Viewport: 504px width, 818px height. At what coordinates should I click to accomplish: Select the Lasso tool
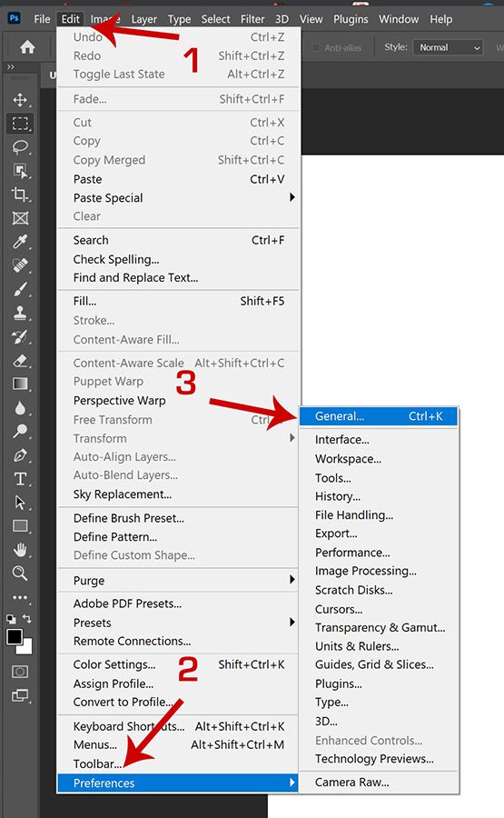[x=20, y=147]
